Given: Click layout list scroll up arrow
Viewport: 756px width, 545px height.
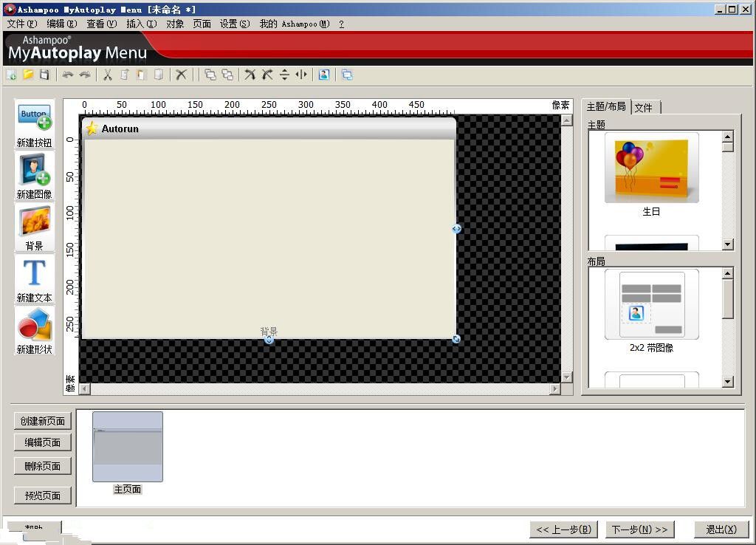Looking at the screenshot, I should [728, 273].
